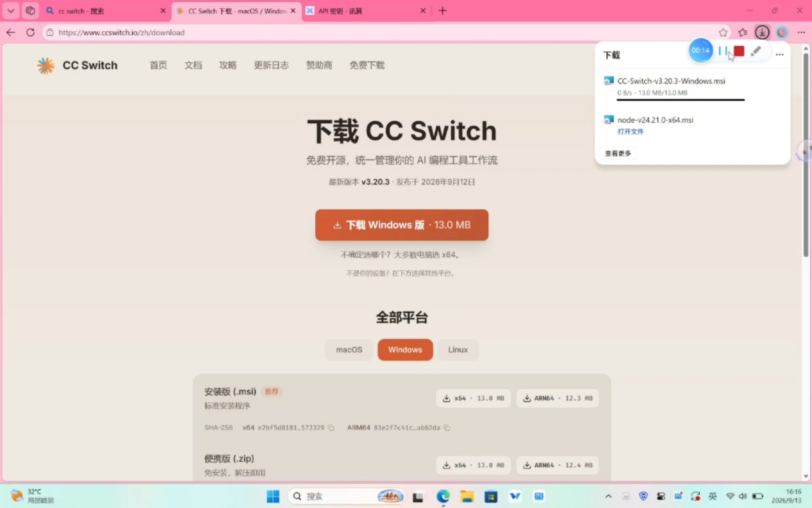Viewport: 812px width, 508px height.
Task: Stop the screen recording with red square
Action: point(739,51)
